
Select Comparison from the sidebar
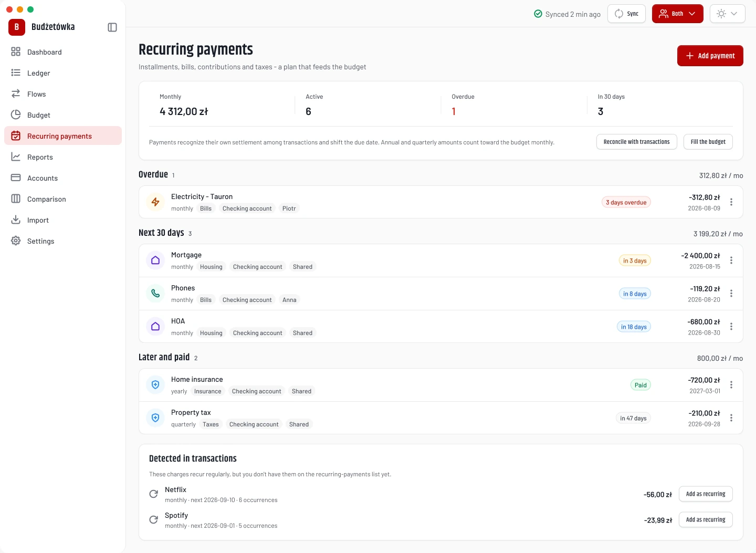point(63,199)
